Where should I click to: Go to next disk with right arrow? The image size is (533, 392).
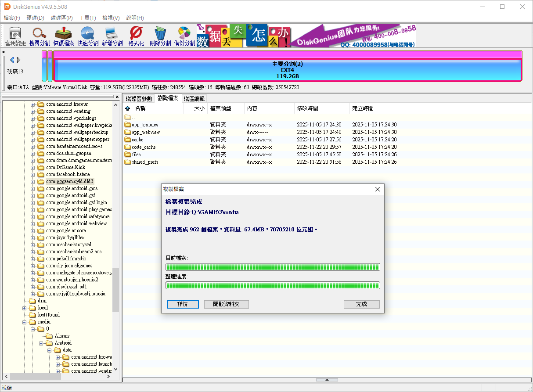click(x=18, y=60)
